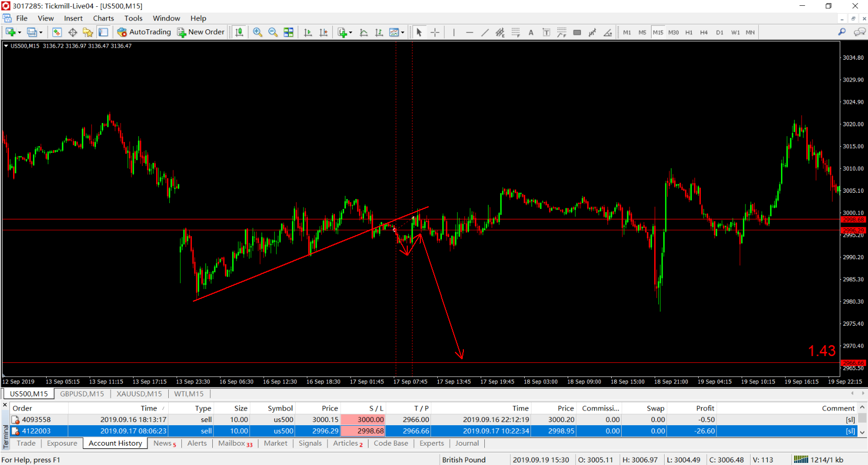Click the Account History scrollbar down arrow

click(x=862, y=433)
